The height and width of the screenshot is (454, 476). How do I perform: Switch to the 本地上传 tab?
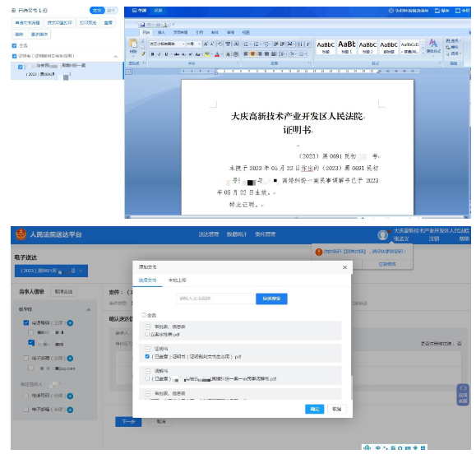[178, 280]
